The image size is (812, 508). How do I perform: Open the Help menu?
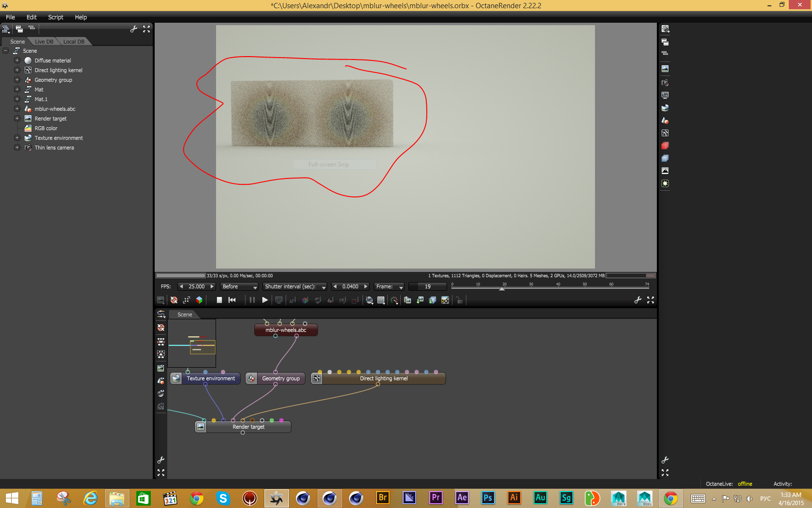pos(81,17)
